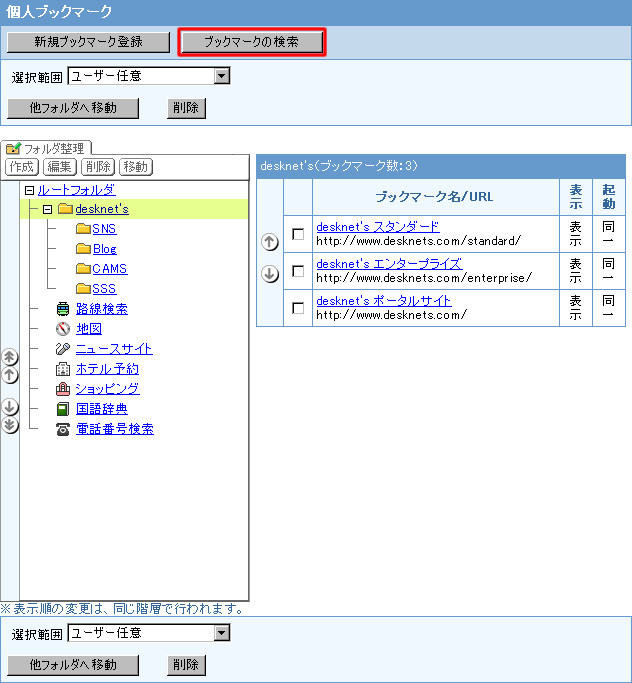
Task: Check the desknet's スタンダード checkbox
Action: point(298,234)
